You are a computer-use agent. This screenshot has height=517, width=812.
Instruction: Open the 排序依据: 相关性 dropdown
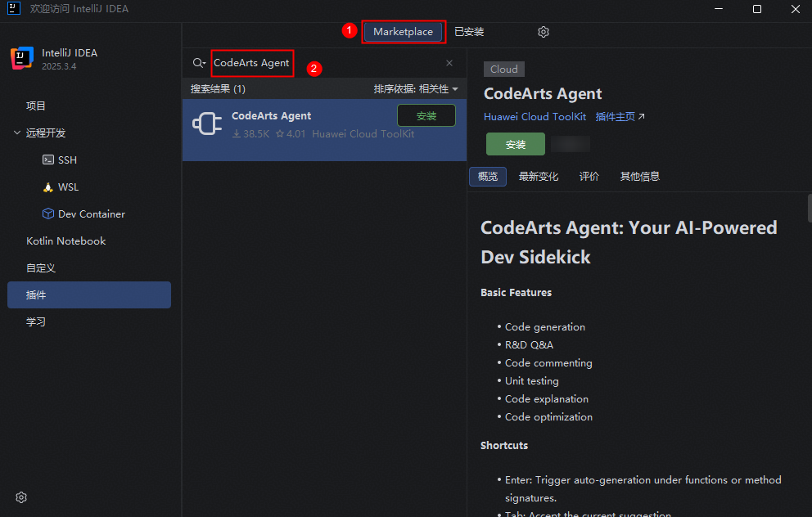coord(416,89)
